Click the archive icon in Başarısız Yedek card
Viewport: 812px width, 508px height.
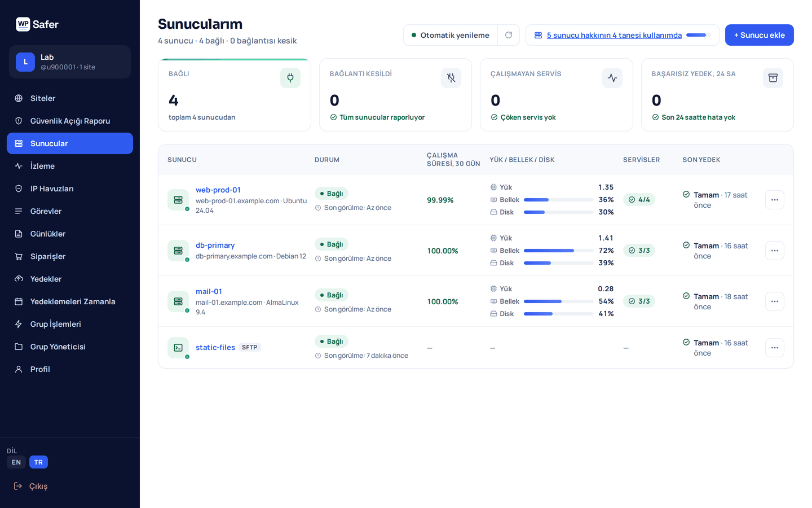pyautogui.click(x=773, y=78)
